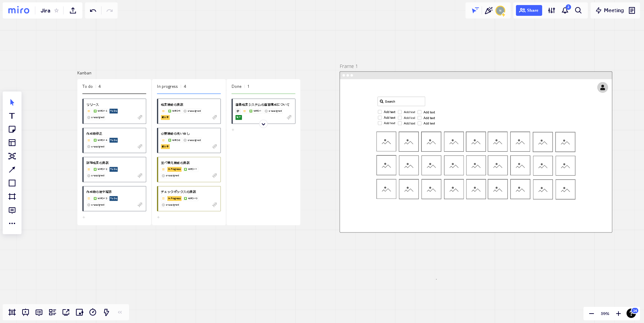
Task: Open the Comment tool in left toolbar
Action: pos(12,210)
